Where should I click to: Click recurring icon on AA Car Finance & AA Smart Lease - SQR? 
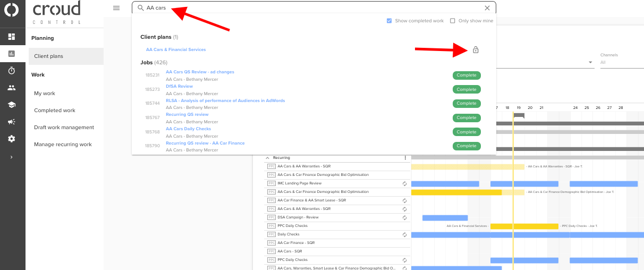404,200
